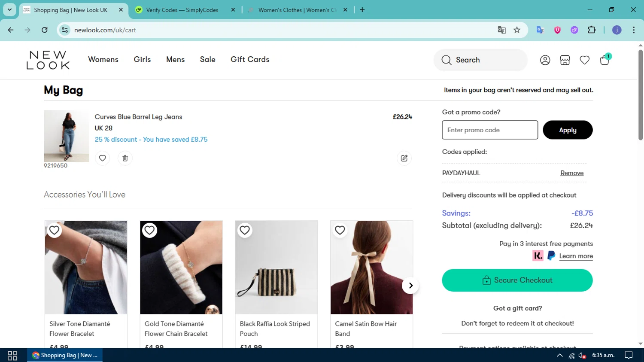Image resolution: width=644 pixels, height=362 pixels.
Task: Edit the Curves Blue Barrel Leg Jeans item
Action: [x=404, y=158]
